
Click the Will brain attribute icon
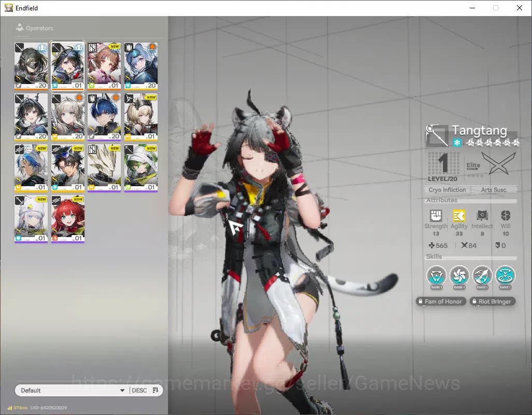pyautogui.click(x=506, y=215)
